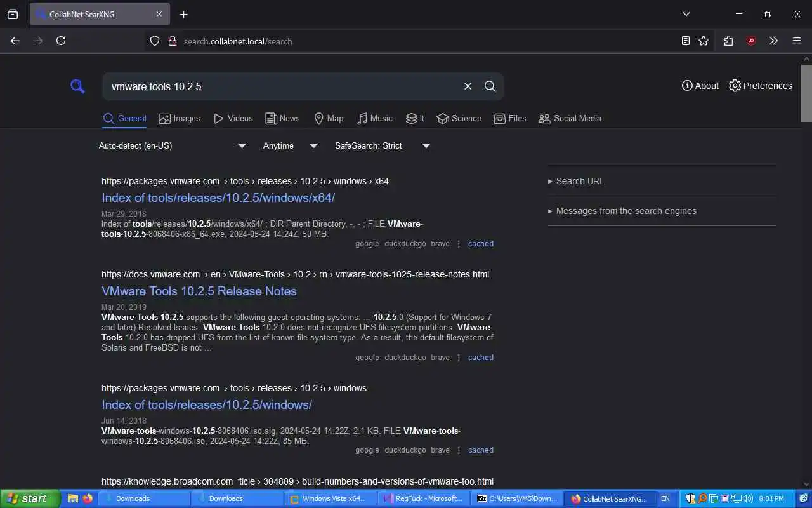Open the Auto-detect (en-US) language dropdown

coord(173,145)
